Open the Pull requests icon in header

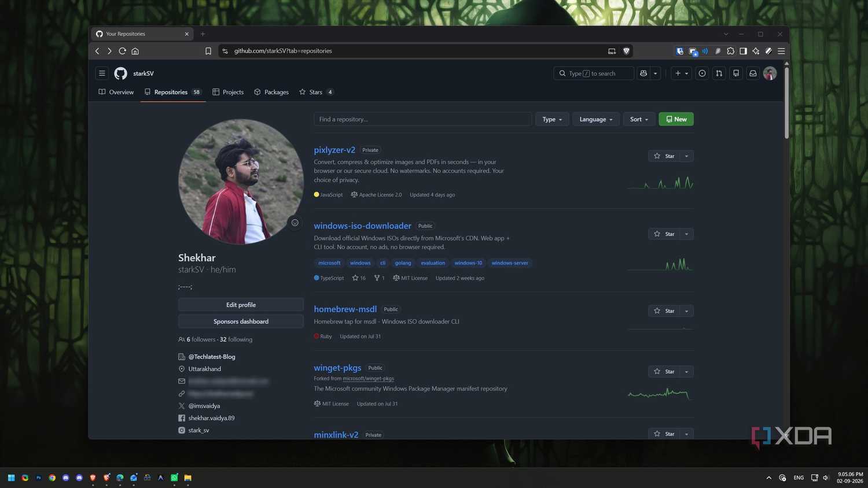click(x=719, y=73)
